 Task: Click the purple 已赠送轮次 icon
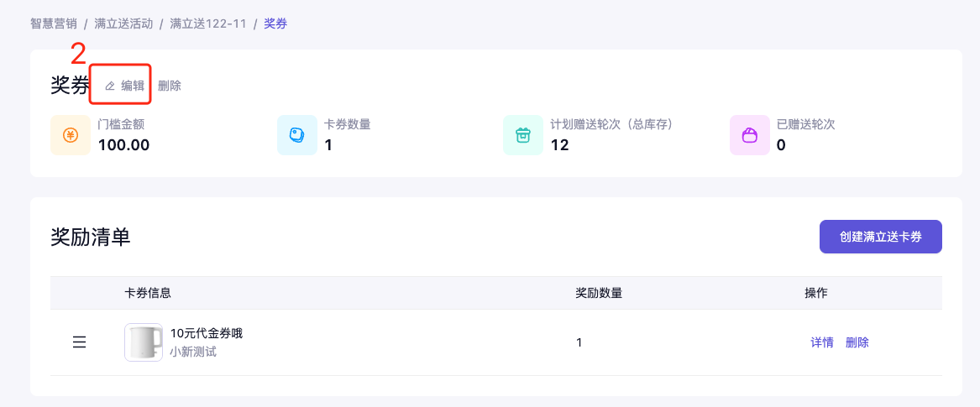tap(750, 135)
